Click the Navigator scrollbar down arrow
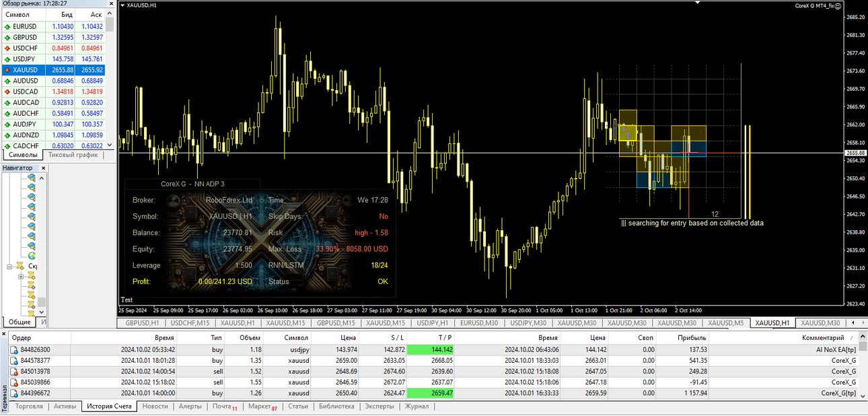The image size is (868, 416). pyautogui.click(x=42, y=312)
